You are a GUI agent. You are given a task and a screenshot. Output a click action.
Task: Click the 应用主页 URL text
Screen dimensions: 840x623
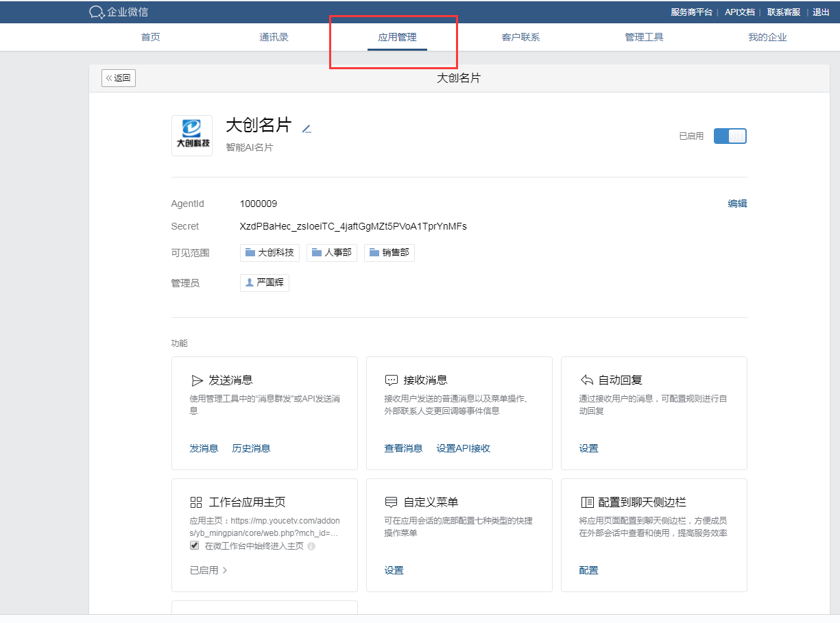click(x=265, y=527)
